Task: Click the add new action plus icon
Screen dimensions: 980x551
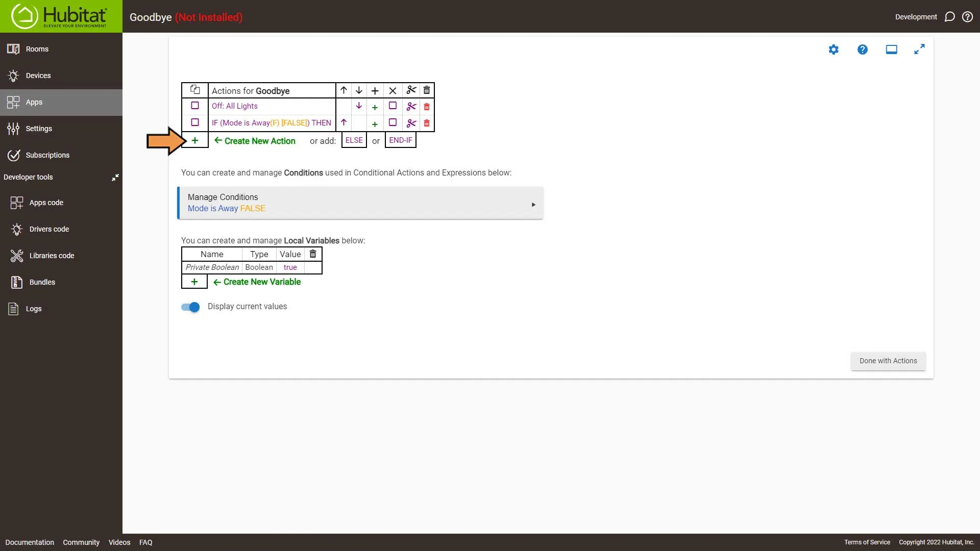Action: pos(194,140)
